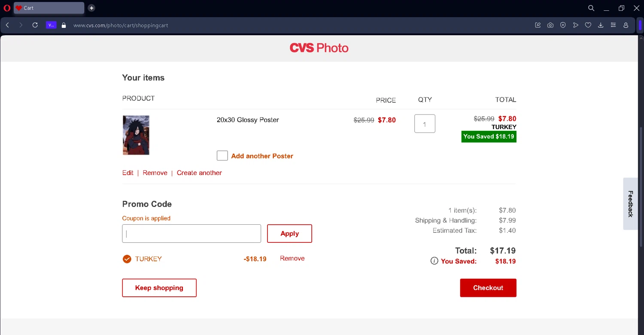Remove the poster from cart
This screenshot has width=644, height=335.
point(155,173)
